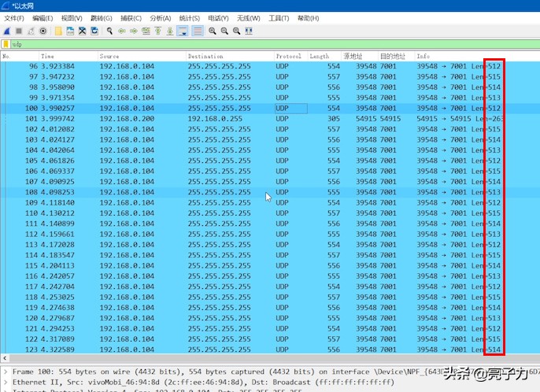Screen dimensions: 540x392
Task: Click the udp display filter field
Action: (x=236, y=45)
